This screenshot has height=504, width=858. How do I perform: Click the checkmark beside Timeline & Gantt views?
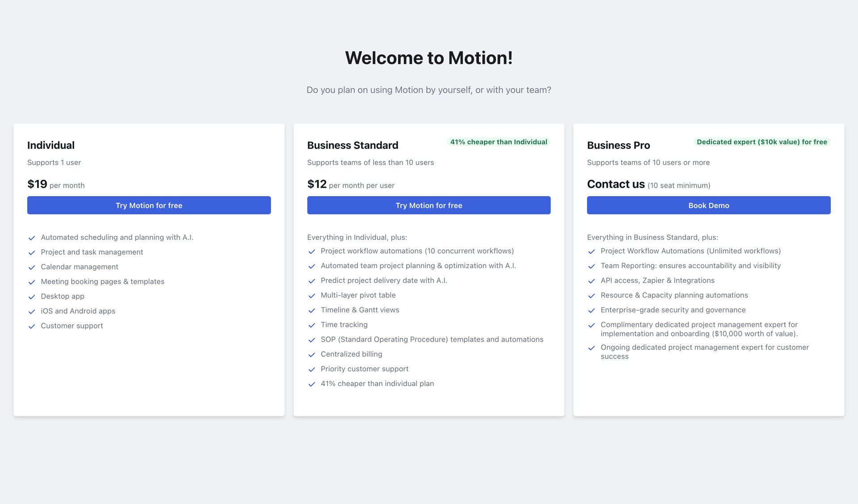[x=312, y=310]
